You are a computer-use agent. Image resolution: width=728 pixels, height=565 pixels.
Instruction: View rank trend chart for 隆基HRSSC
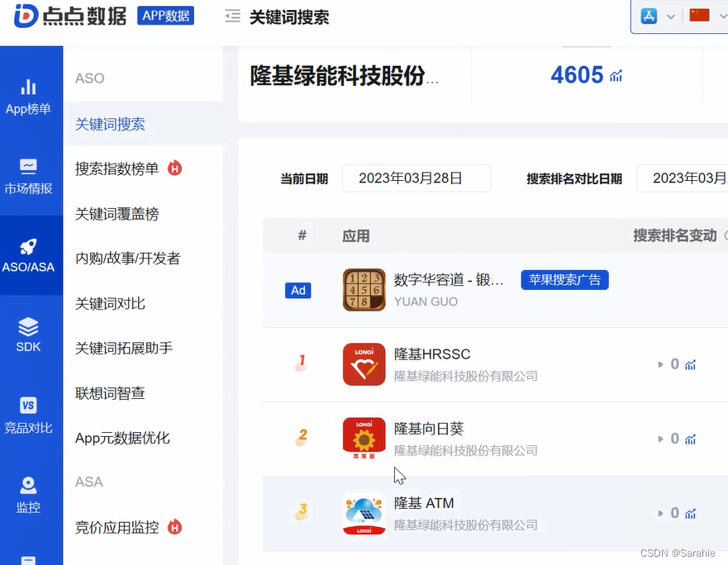(x=690, y=365)
